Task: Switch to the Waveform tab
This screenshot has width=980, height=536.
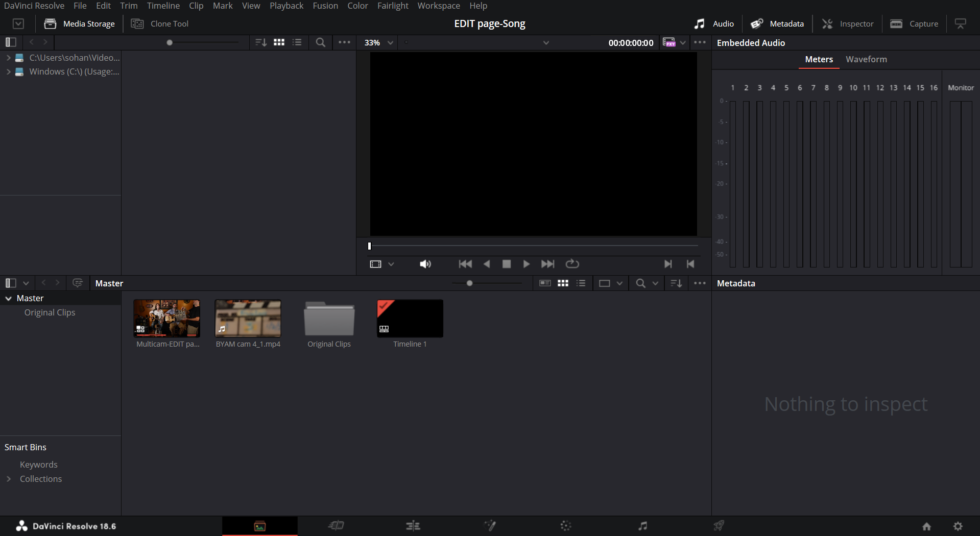Action: (x=866, y=59)
